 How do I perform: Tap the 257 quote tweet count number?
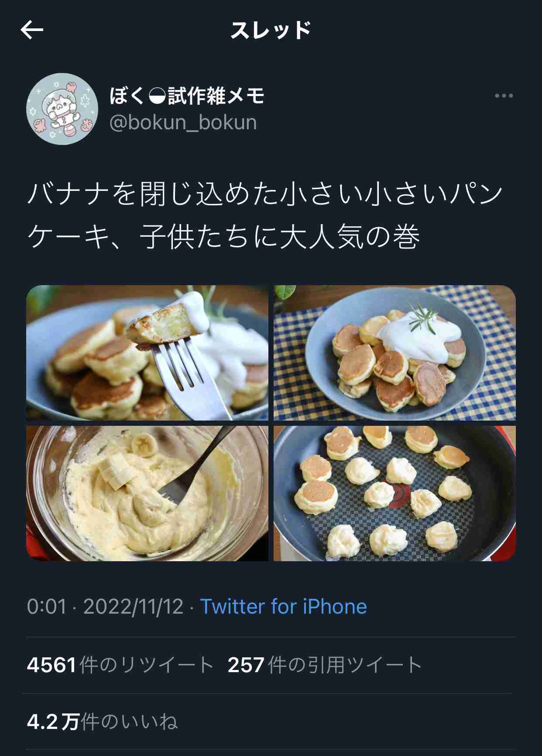(x=246, y=665)
